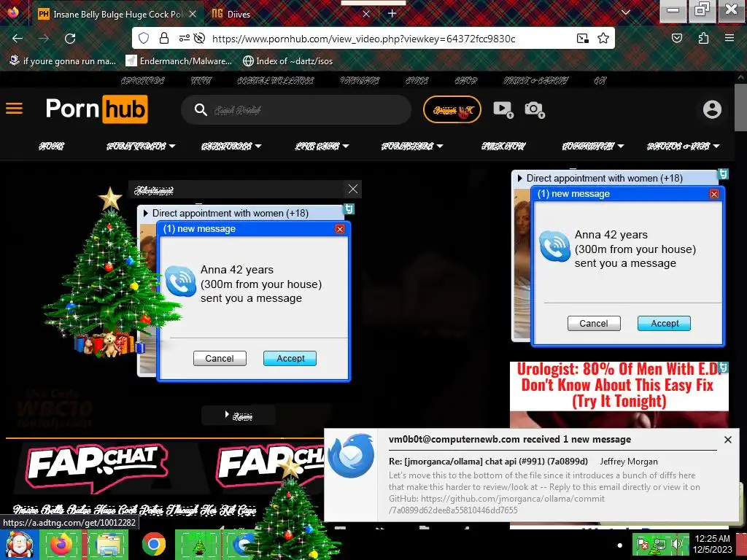Go back with Firefox back arrow
Viewport: 747px width, 560px height.
tap(18, 39)
